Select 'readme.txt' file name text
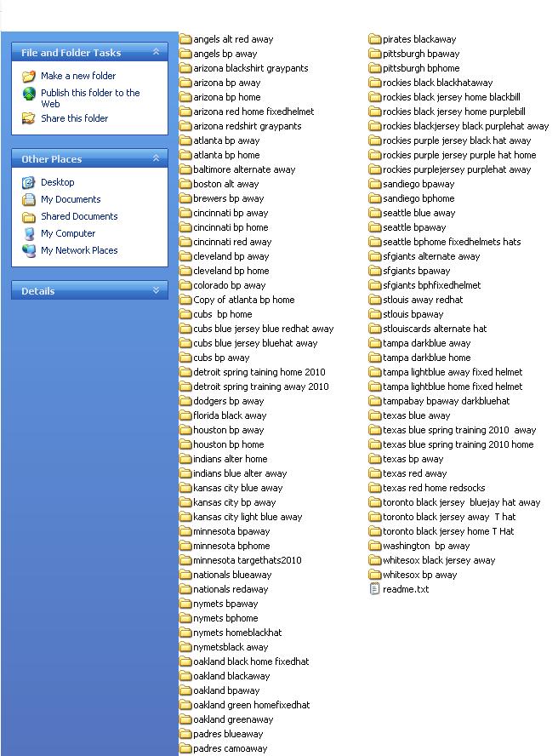The image size is (558, 756). [406, 588]
